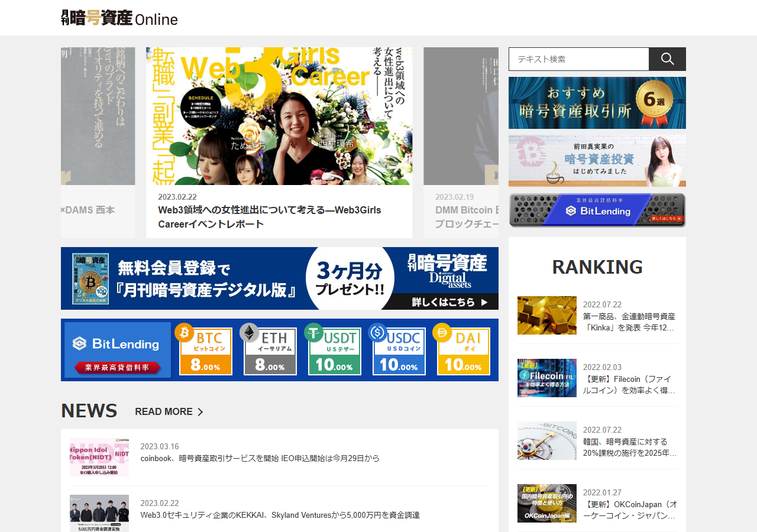Open the 【更新】Filecoin（ファイルコイン） ranking article
Image resolution: width=757 pixels, height=532 pixels.
pos(630,385)
